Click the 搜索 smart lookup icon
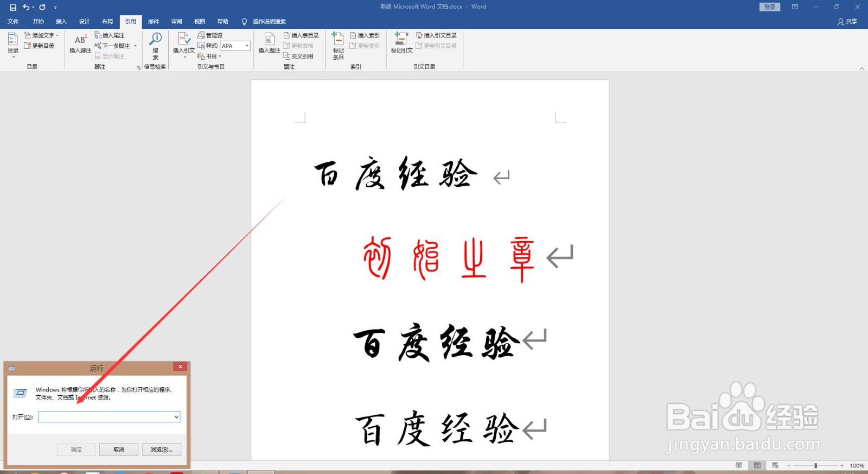This screenshot has height=474, width=868. [x=156, y=46]
